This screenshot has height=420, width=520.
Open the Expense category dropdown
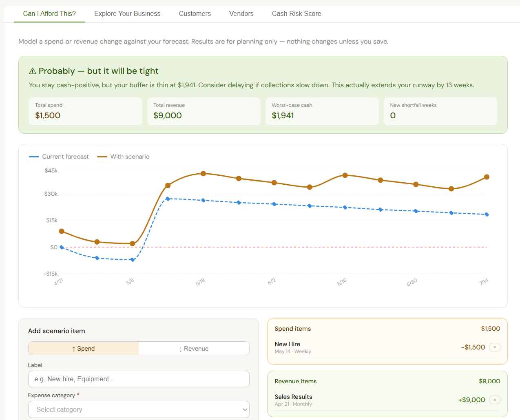tap(139, 409)
